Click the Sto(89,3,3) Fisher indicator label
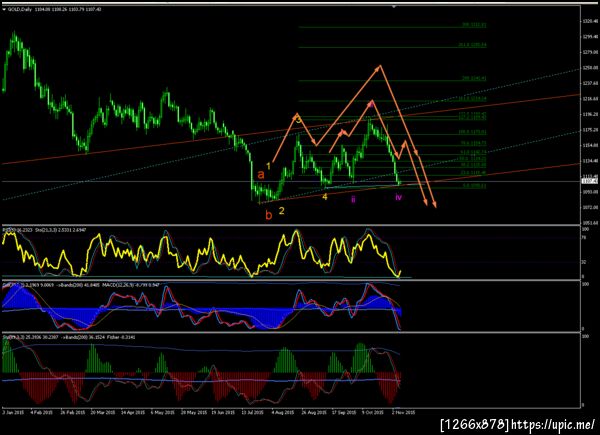 tap(69, 337)
